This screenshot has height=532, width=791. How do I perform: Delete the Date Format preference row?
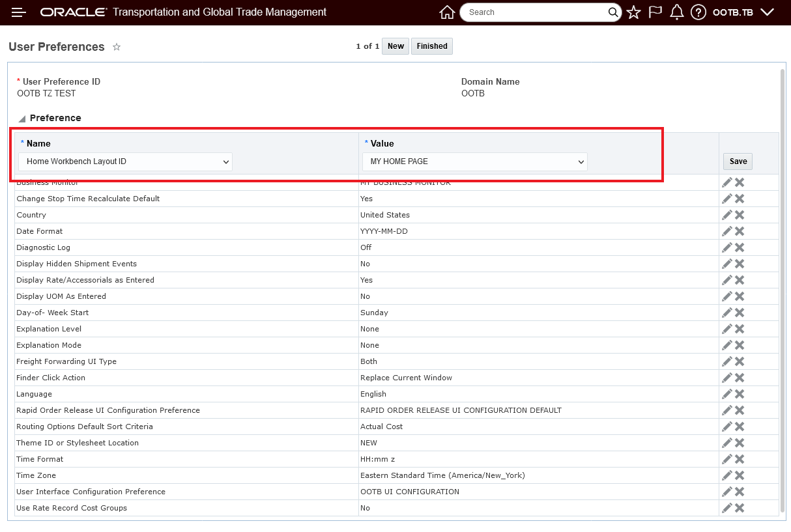tap(740, 231)
